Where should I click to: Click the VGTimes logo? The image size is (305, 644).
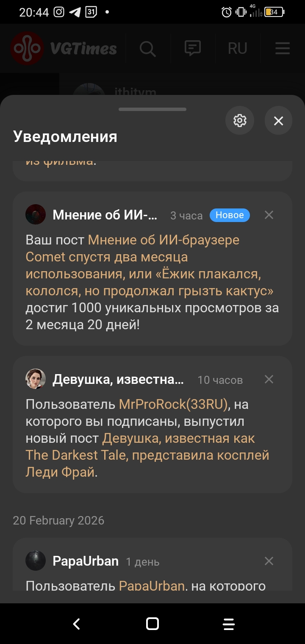(64, 48)
